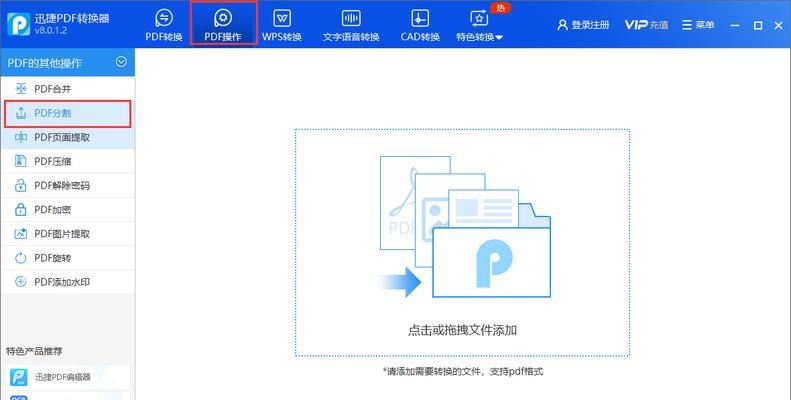The image size is (791, 400).
Task: Click the PDF加密 lock icon
Action: coord(21,209)
